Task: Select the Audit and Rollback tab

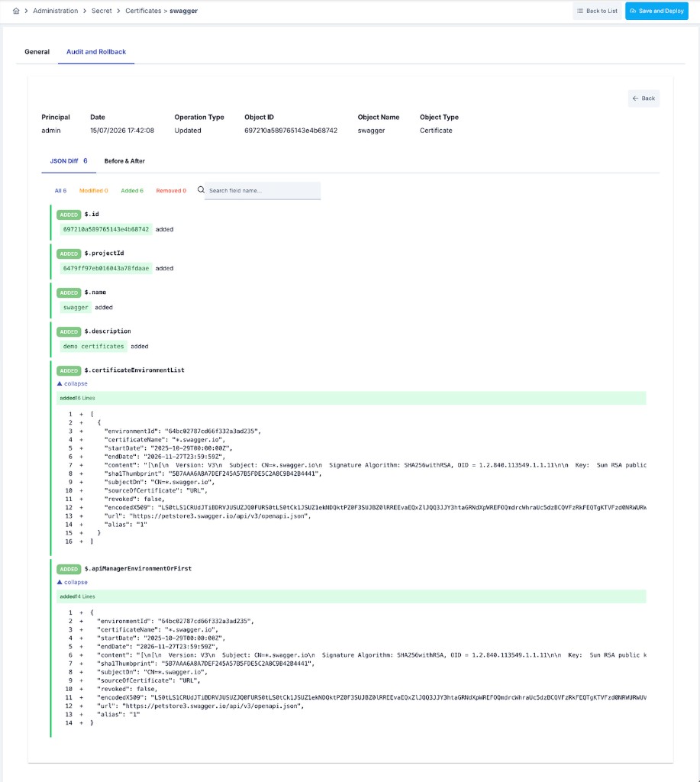Action: tap(96, 52)
